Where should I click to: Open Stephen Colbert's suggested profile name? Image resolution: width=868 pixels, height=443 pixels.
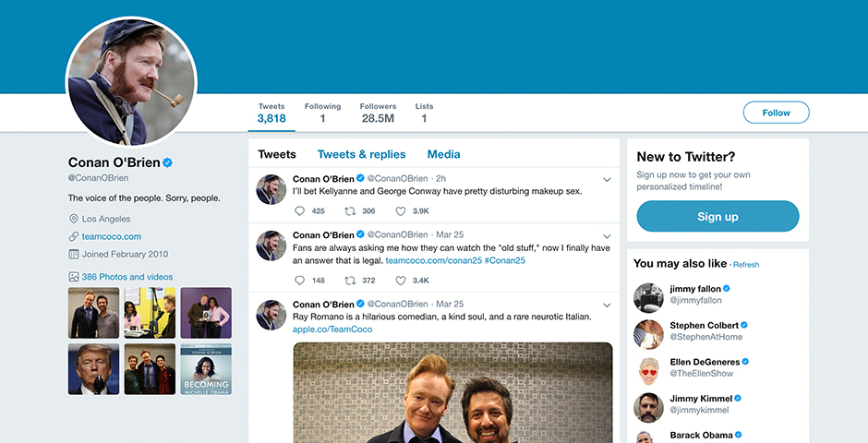tap(705, 325)
